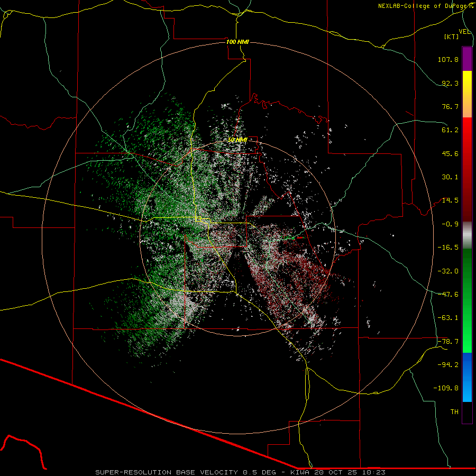Viewport: 476px width, 476px height.
Task: Pick the green segment of the velocity scale
Action: [467, 300]
